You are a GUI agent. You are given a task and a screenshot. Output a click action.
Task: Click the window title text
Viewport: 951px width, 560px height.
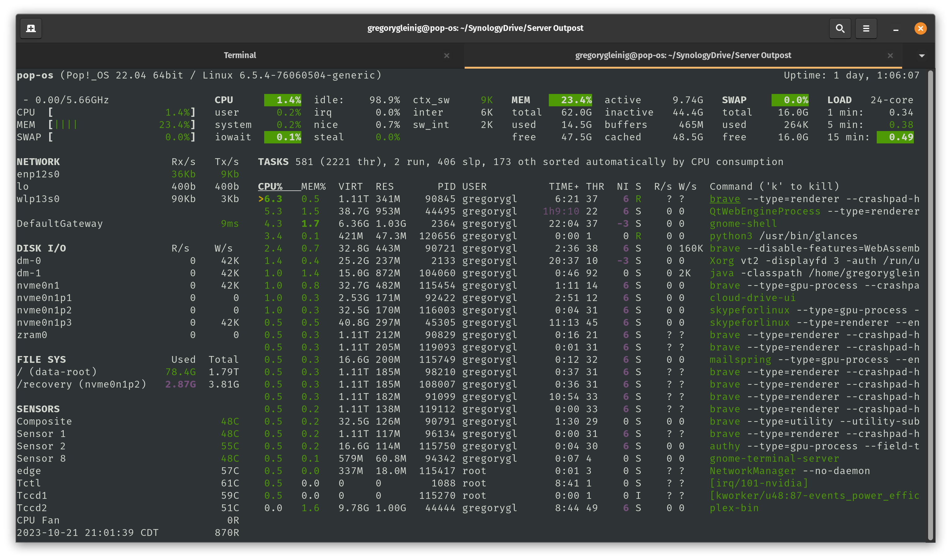pos(475,28)
